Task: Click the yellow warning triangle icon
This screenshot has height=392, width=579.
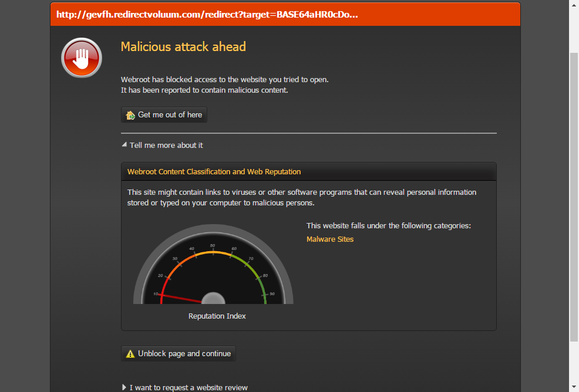Action: [130, 354]
